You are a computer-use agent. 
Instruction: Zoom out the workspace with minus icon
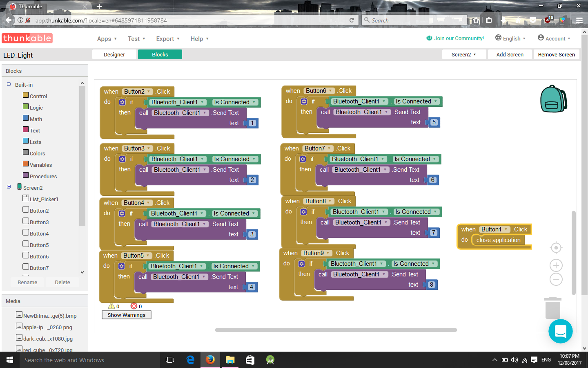point(556,279)
